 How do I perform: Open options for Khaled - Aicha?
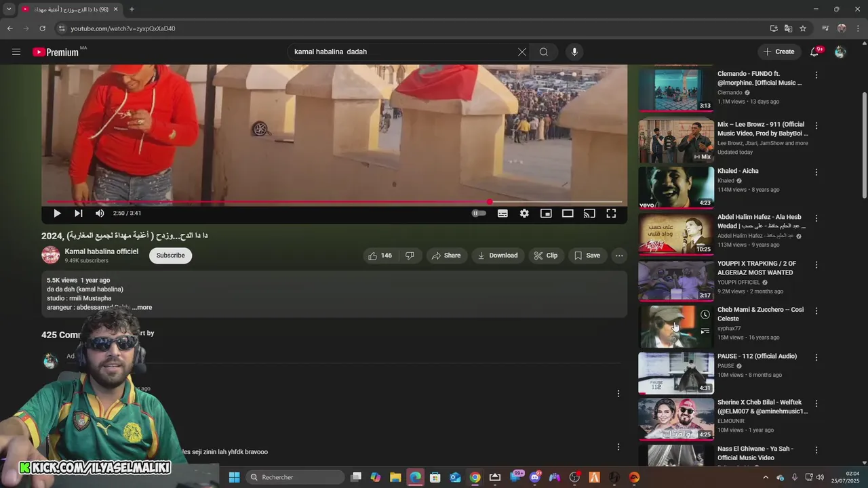click(x=816, y=172)
